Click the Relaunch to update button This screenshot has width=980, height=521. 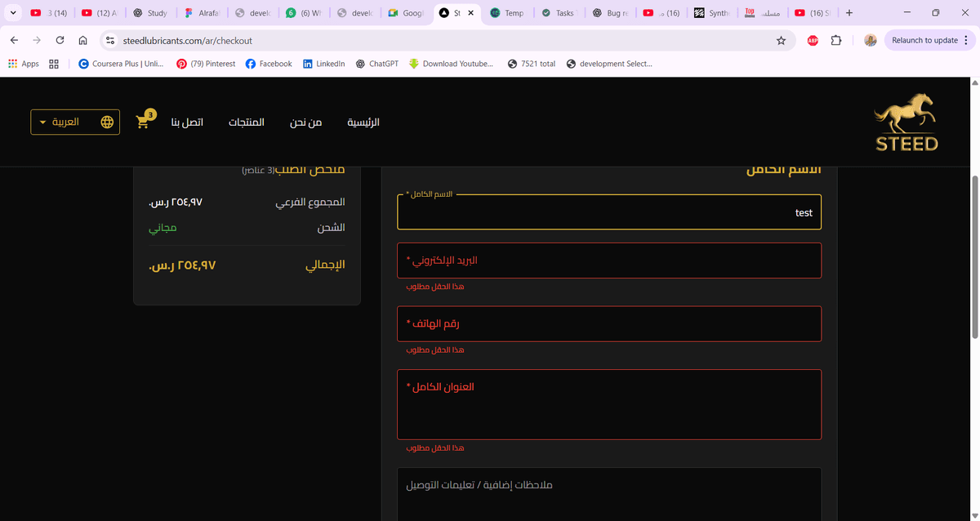click(x=924, y=40)
